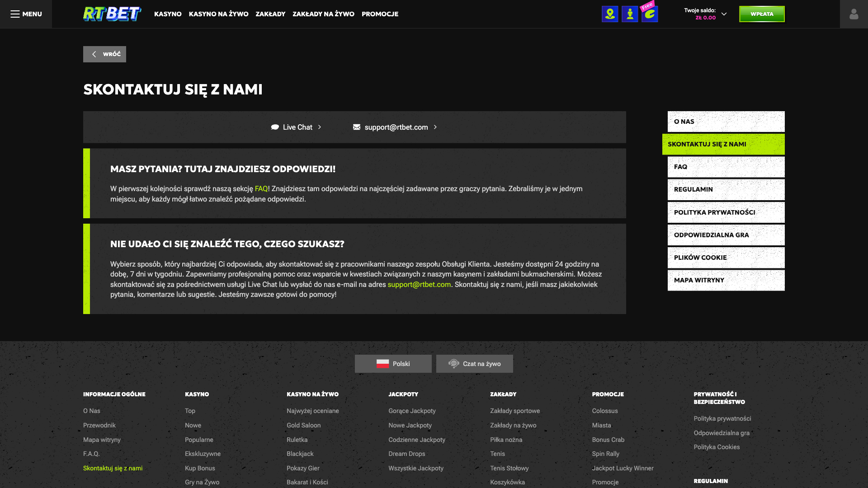The width and height of the screenshot is (868, 488).
Task: Select ODPOWIEDZIALNA GRA in the sidebar
Action: coord(726,235)
